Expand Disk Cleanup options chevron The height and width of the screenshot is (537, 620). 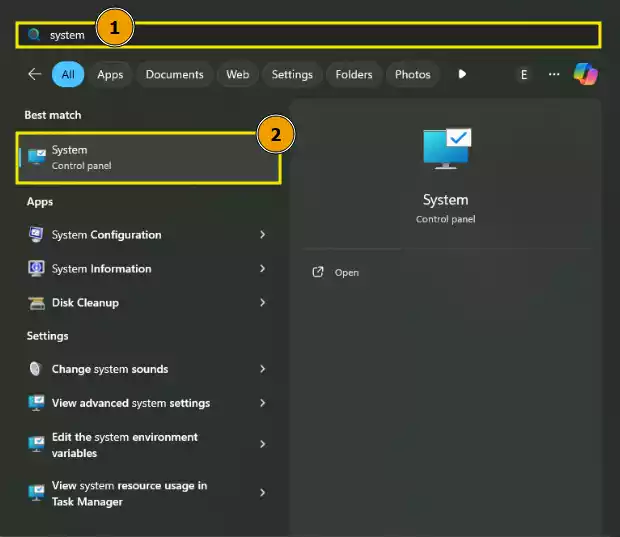point(262,303)
